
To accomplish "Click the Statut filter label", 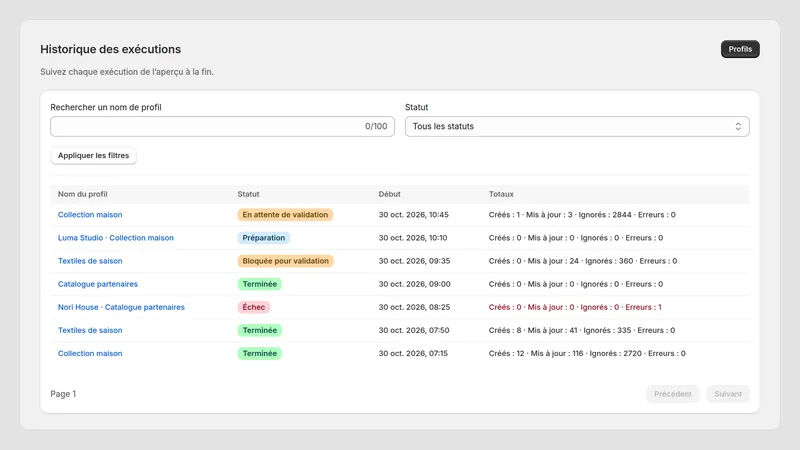I will pyautogui.click(x=416, y=107).
